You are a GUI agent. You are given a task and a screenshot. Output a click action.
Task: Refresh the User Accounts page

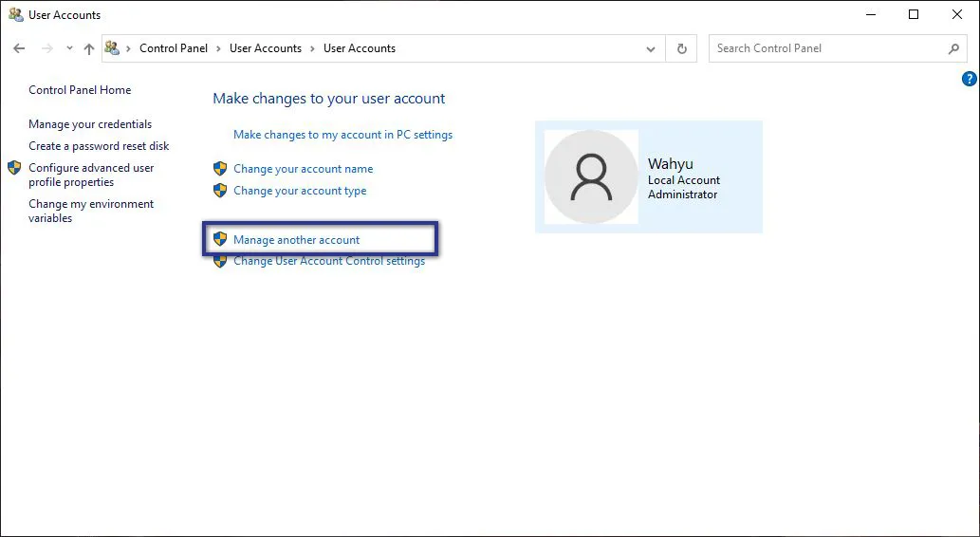682,48
